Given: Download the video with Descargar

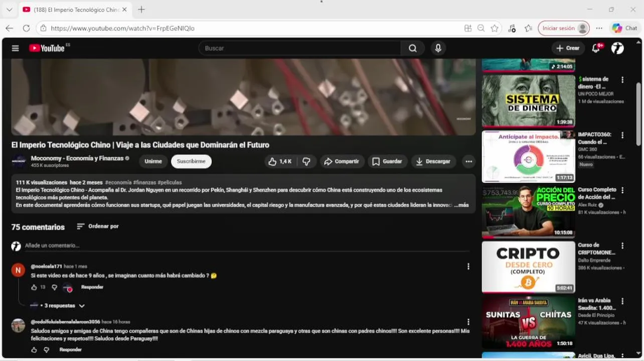Looking at the screenshot, I should [433, 161].
